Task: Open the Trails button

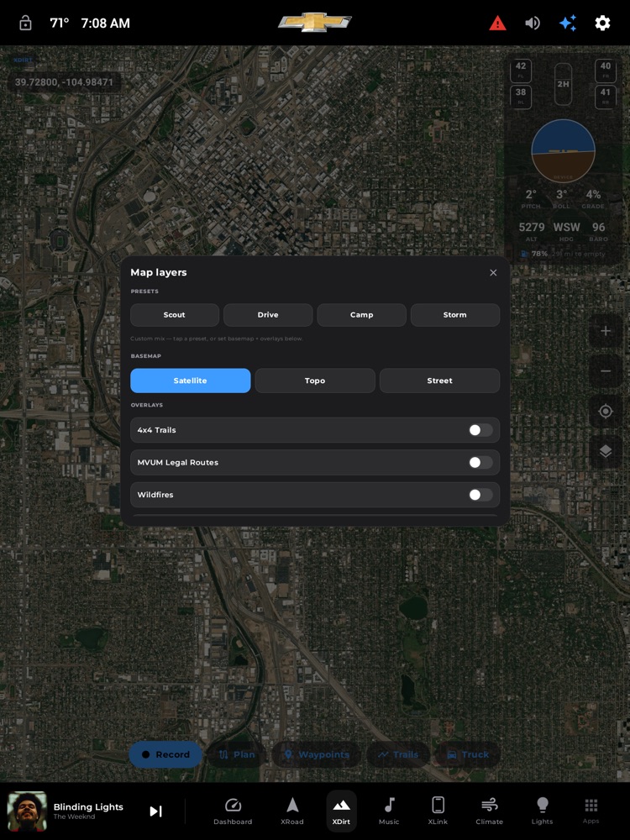Action: [397, 754]
